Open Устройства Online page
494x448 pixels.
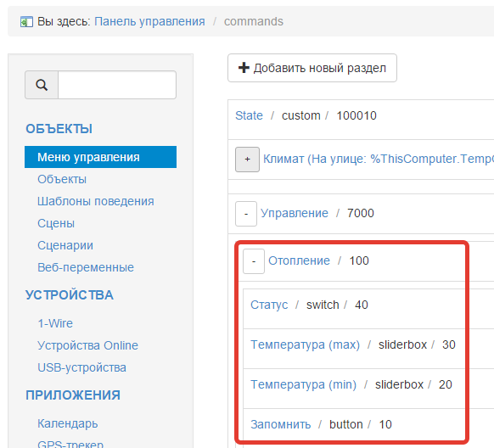(87, 345)
